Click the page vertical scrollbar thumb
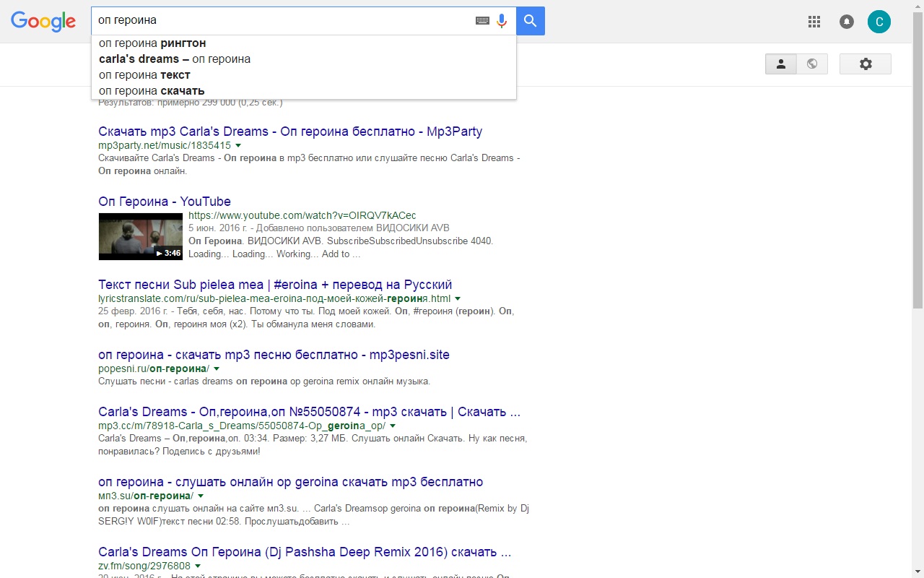Viewport: 924px width, 578px height. pyautogui.click(x=918, y=159)
